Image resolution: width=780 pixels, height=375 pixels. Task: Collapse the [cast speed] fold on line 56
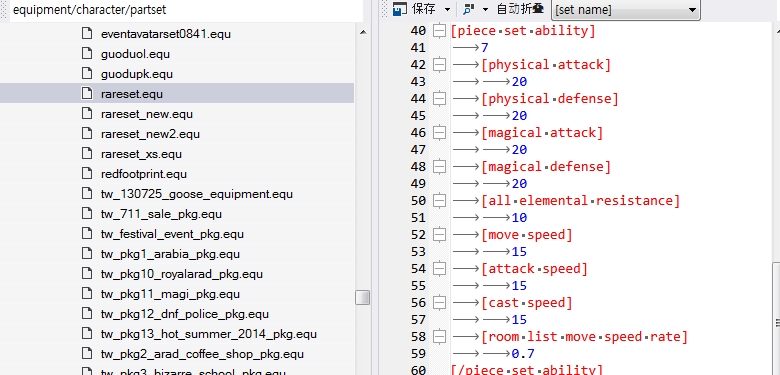(439, 303)
